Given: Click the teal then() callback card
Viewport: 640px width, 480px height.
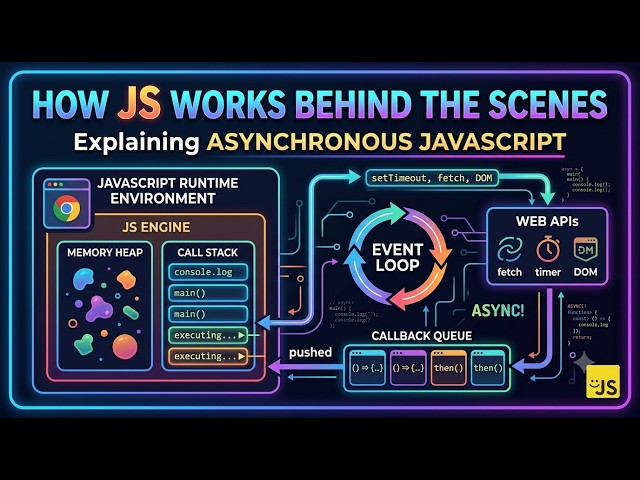Looking at the screenshot, I should (488, 368).
